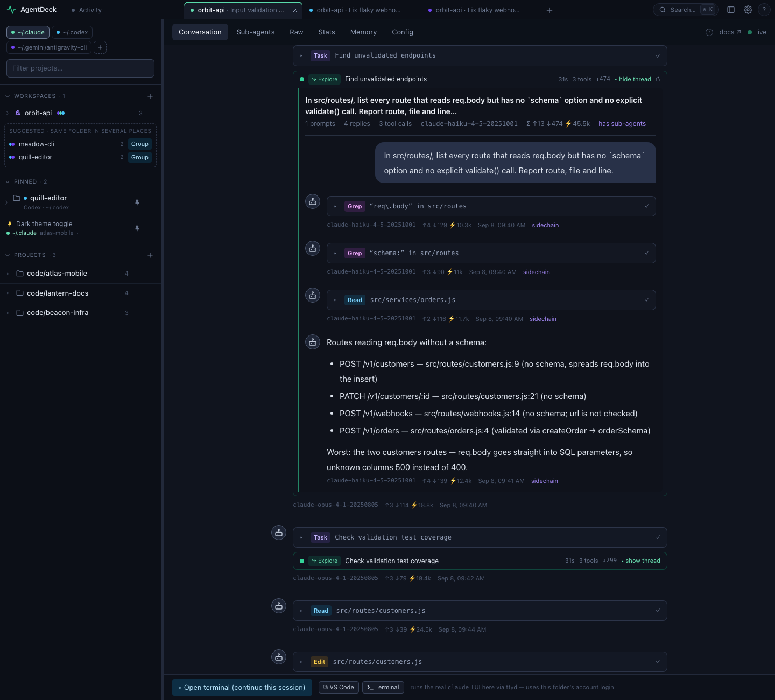Open the Search box in header

coord(686,10)
